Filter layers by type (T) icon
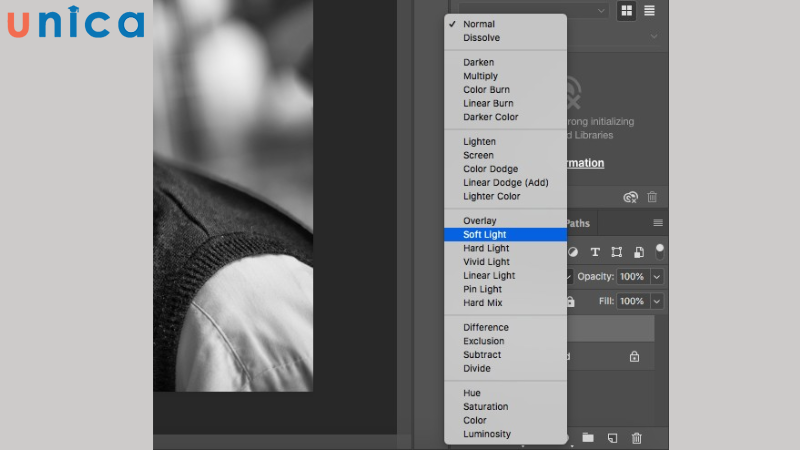 pyautogui.click(x=595, y=252)
